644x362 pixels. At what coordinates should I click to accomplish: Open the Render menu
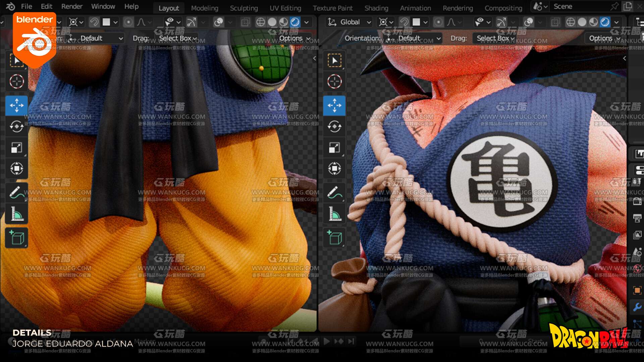[72, 6]
